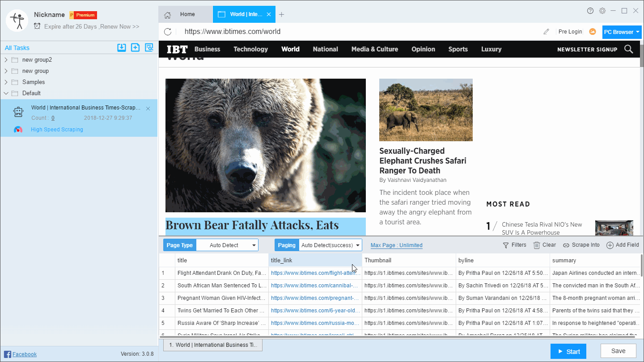
Task: Click the user avatar icon
Action: (17, 21)
